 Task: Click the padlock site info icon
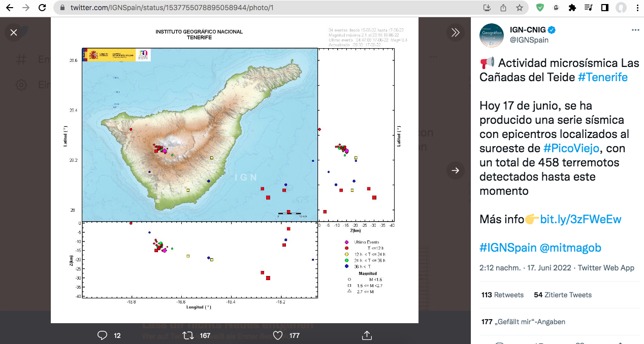tap(62, 8)
